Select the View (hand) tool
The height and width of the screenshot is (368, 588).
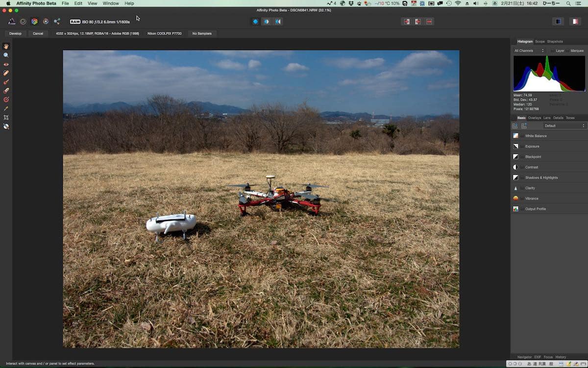pos(6,46)
